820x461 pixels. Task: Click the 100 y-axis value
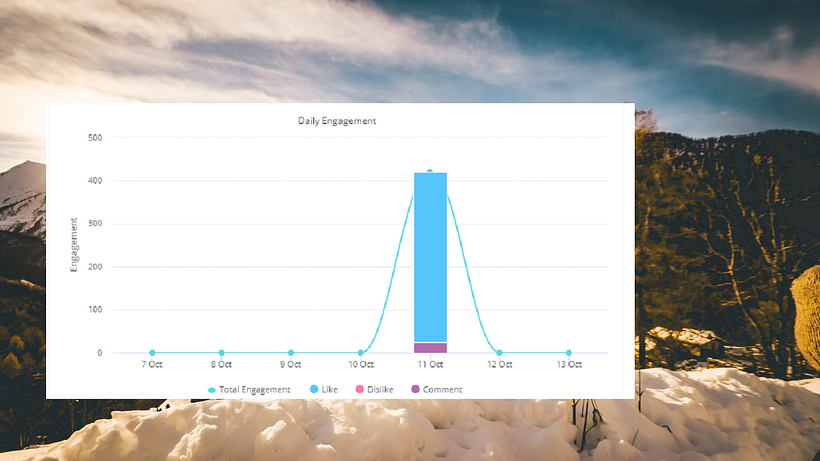[95, 309]
